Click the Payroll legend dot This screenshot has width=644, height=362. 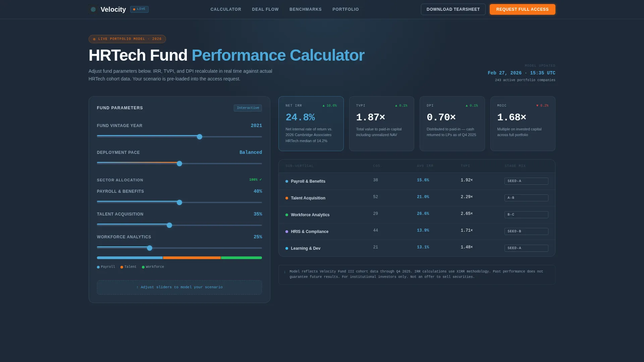[x=98, y=267]
